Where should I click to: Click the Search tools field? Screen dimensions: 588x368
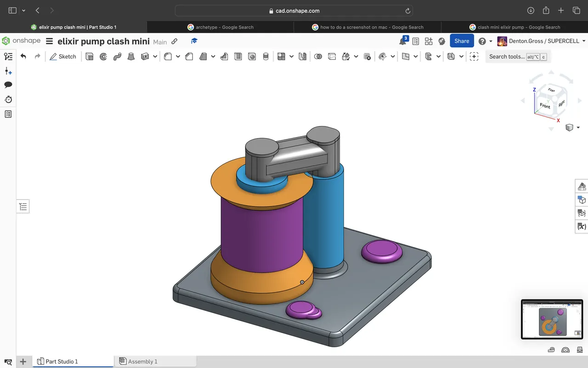pos(518,57)
